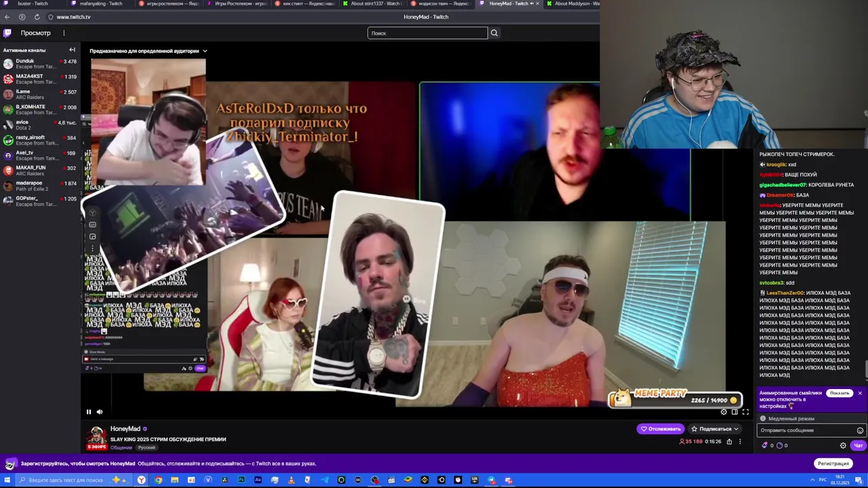868x488 pixels.
Task: Click the browser back arrow
Action: tap(7, 17)
